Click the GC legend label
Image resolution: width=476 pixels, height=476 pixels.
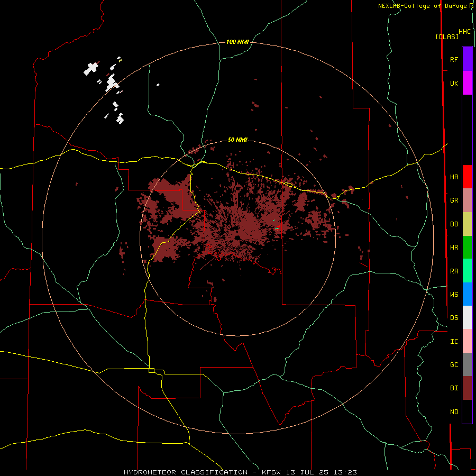(454, 364)
